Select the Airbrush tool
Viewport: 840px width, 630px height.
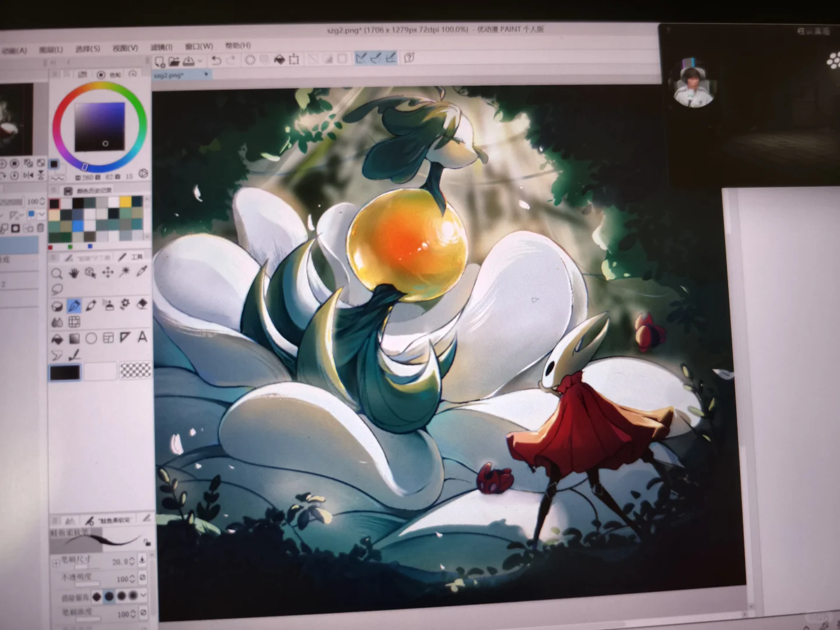[108, 304]
